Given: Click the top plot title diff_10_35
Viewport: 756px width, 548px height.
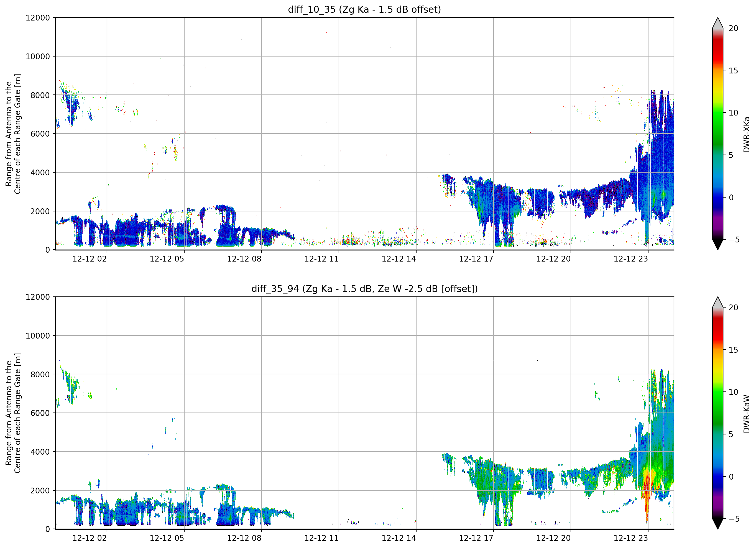Looking at the screenshot, I should pos(364,9).
